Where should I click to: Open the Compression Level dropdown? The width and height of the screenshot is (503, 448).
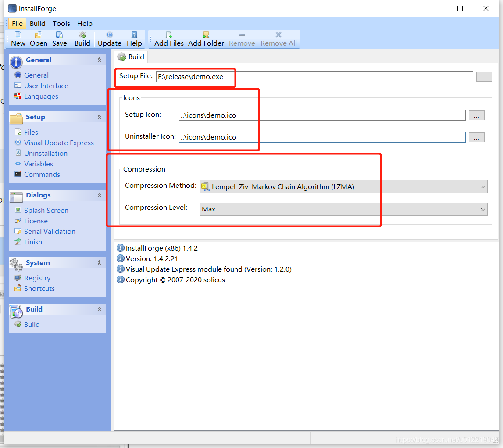click(x=343, y=209)
